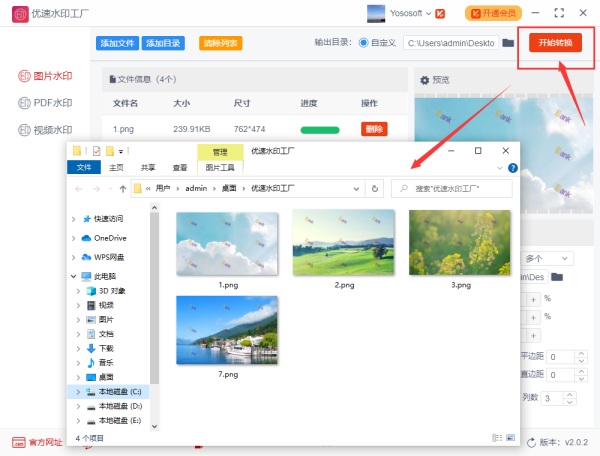Click the Explorer help question mark icon
600x456 pixels.
[x=513, y=168]
